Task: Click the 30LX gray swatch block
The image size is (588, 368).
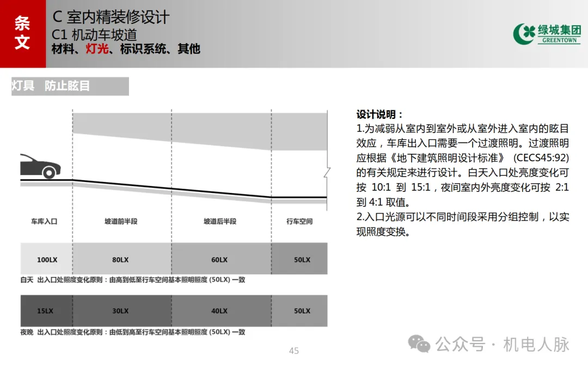Action: pyautogui.click(x=120, y=311)
